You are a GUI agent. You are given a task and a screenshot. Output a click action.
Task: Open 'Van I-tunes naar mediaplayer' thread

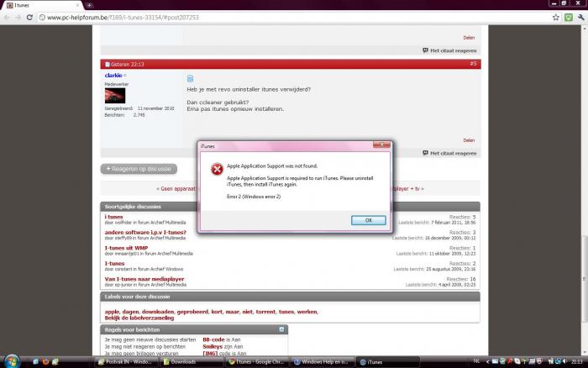(144, 279)
